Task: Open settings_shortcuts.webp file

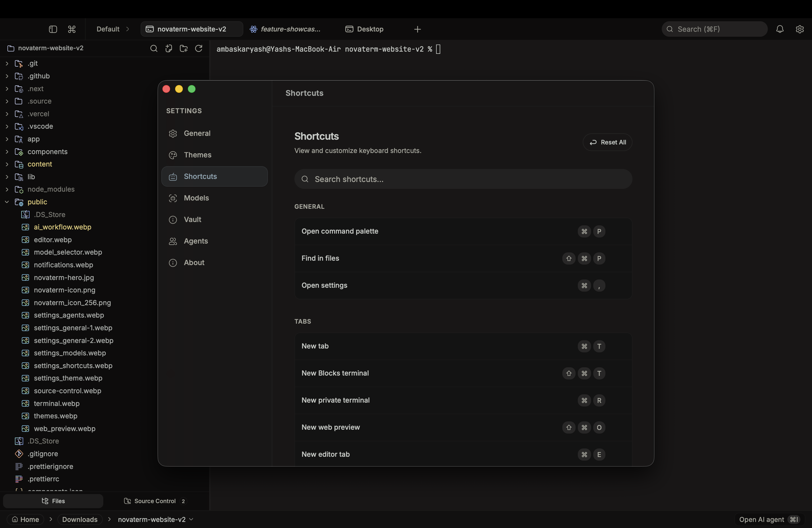Action: point(73,366)
